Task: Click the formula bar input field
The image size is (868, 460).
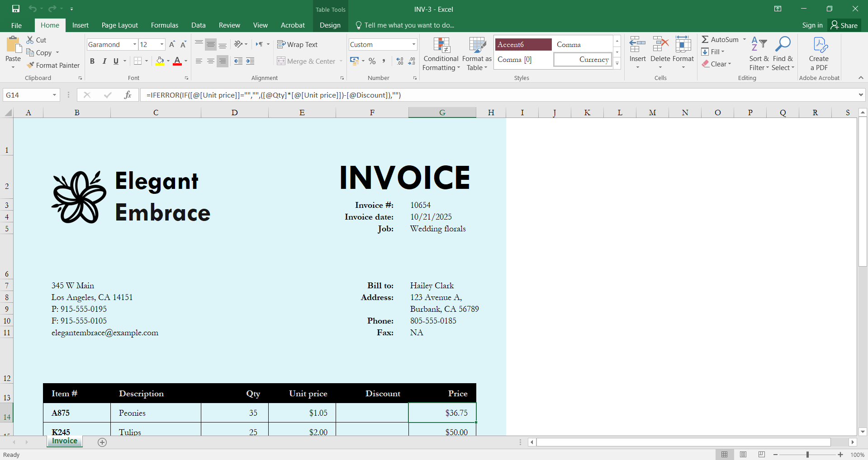Action: (x=498, y=95)
